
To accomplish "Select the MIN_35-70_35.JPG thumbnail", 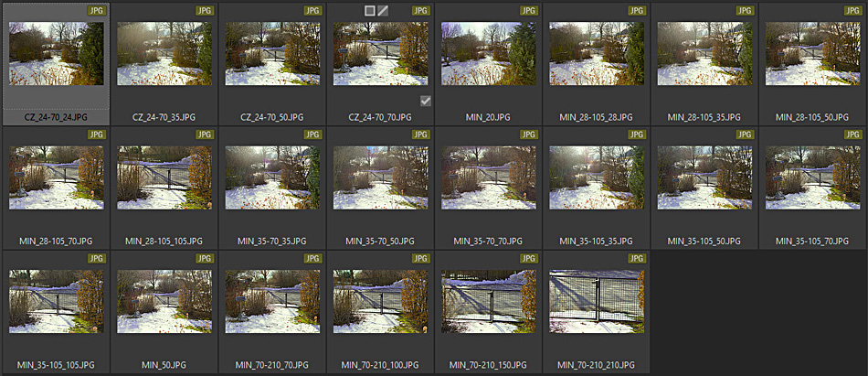I will (272, 177).
